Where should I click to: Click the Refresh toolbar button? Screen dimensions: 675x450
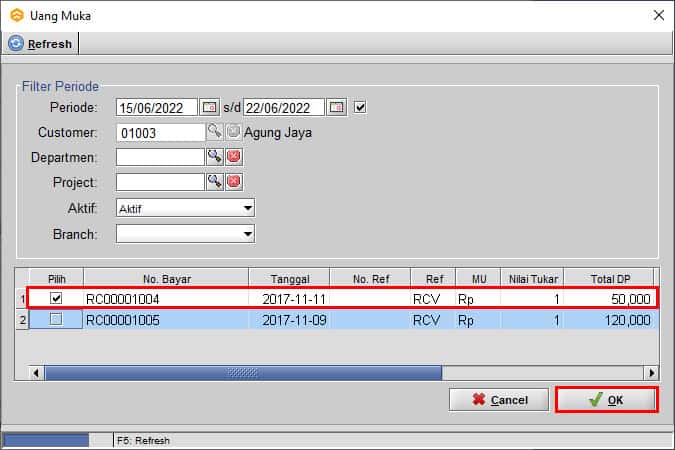tap(41, 44)
